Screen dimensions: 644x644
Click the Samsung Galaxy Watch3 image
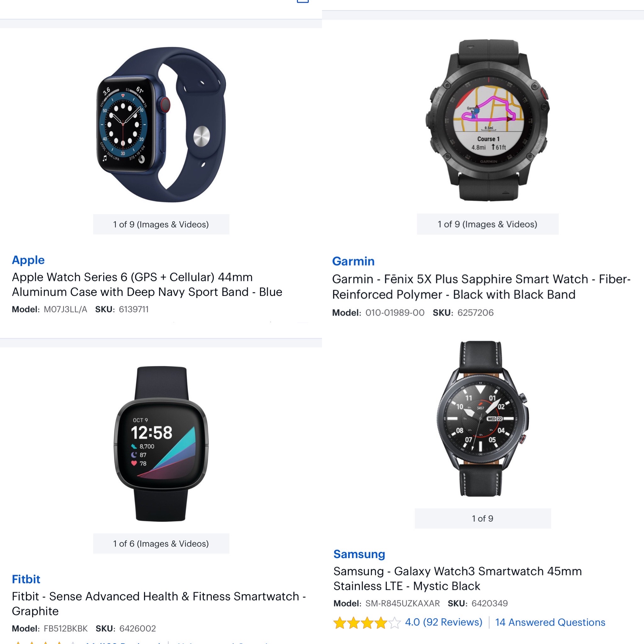483,419
